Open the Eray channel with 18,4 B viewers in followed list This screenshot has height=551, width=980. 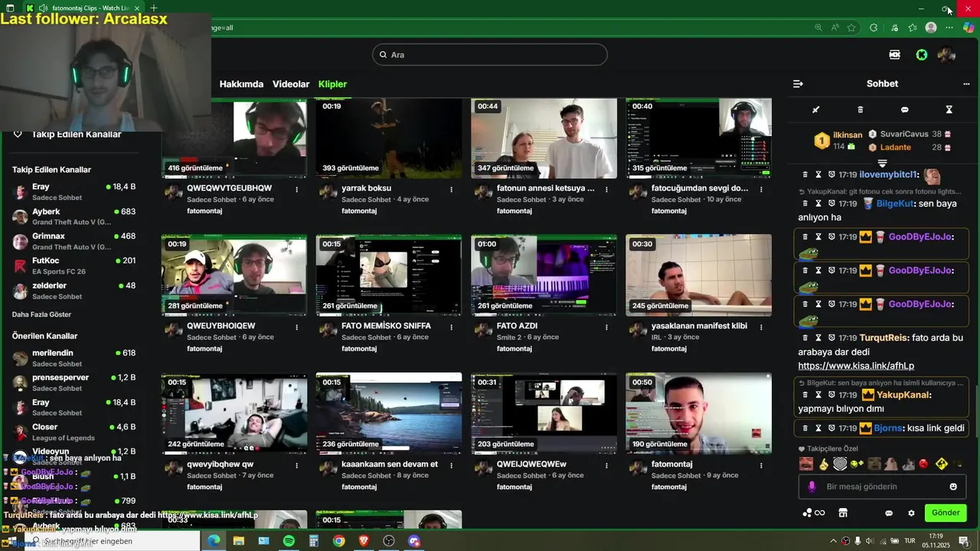coord(74,191)
